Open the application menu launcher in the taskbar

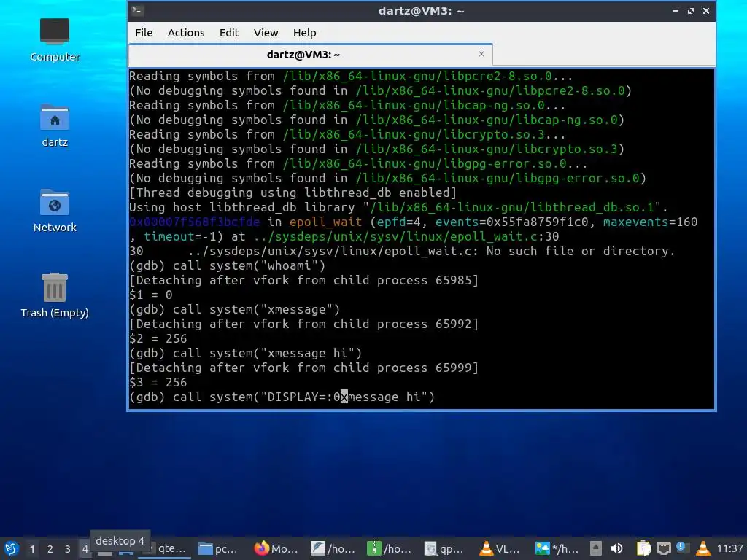(x=11, y=549)
